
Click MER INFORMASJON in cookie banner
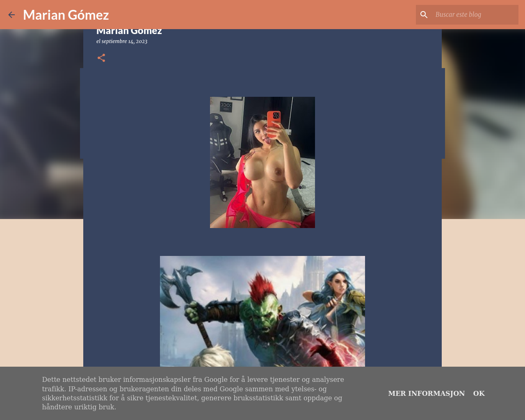pyautogui.click(x=427, y=393)
